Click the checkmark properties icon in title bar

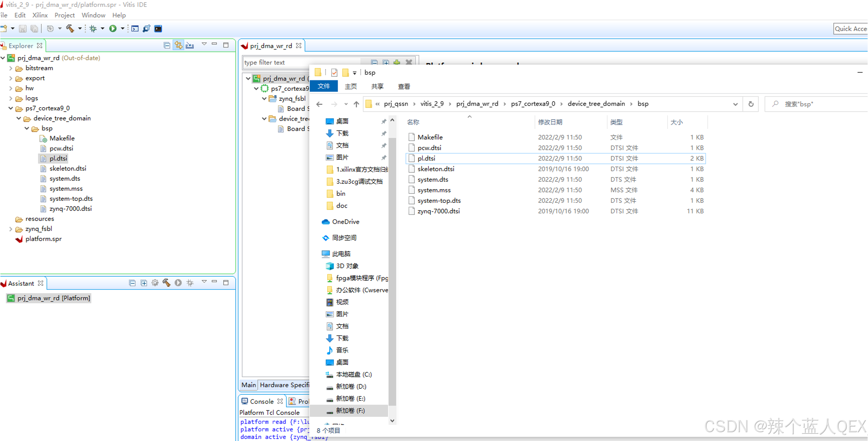pyautogui.click(x=334, y=73)
